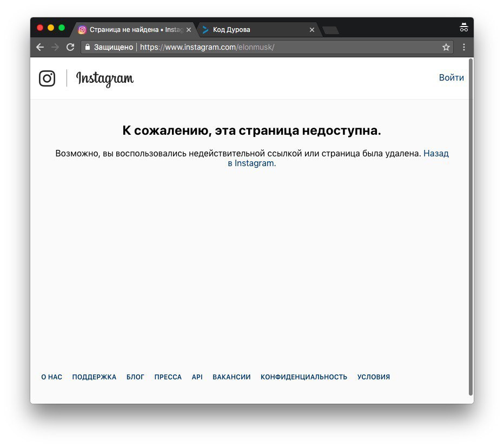Image resolution: width=504 pixels, height=447 pixels.
Task: Go back with the browser back arrow
Action: pos(40,47)
